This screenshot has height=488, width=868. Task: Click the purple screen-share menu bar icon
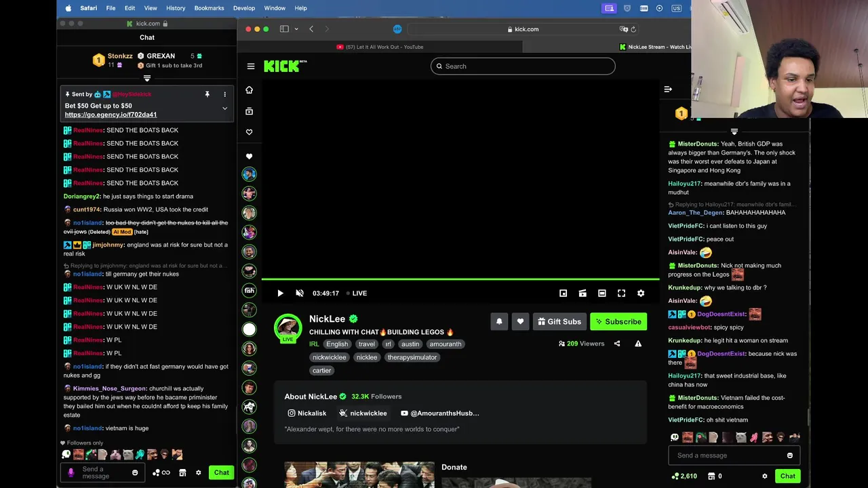[609, 8]
